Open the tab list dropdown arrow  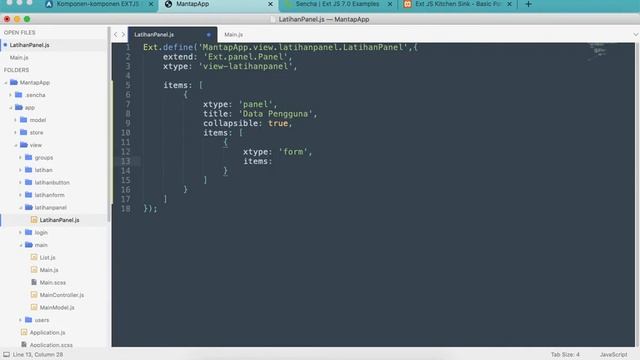pyautogui.click(x=636, y=35)
